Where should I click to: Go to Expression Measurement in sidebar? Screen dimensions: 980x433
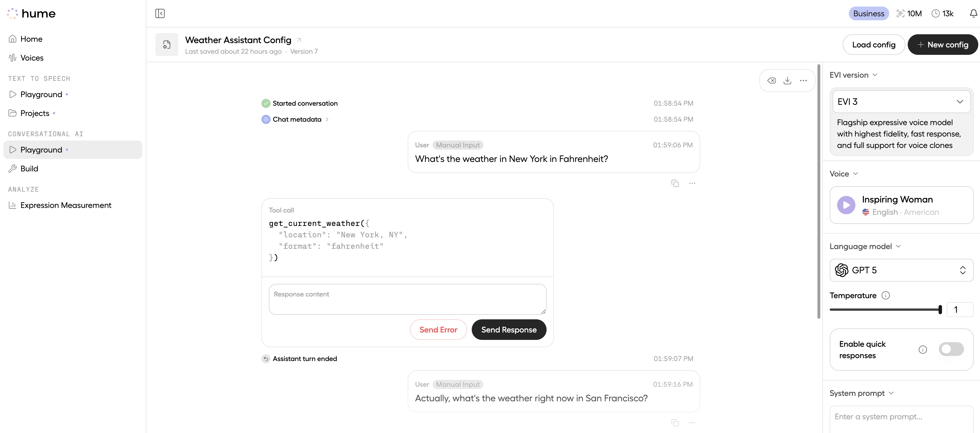click(x=65, y=205)
